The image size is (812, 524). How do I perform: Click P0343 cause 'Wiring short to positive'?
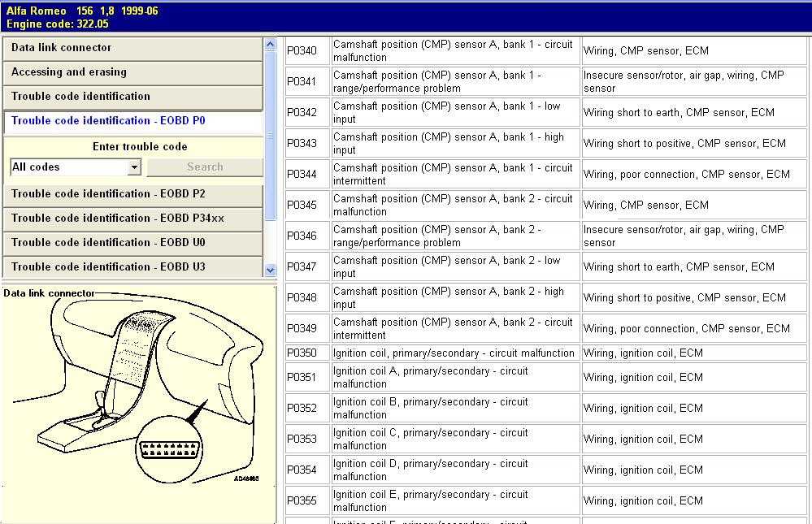[x=694, y=144]
